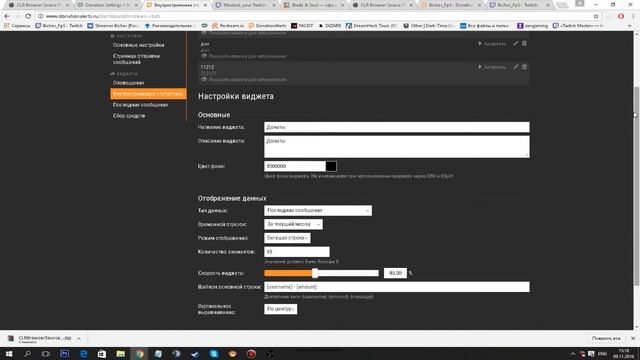
Task: Open Сбор средств sidebar item
Action: (x=129, y=116)
